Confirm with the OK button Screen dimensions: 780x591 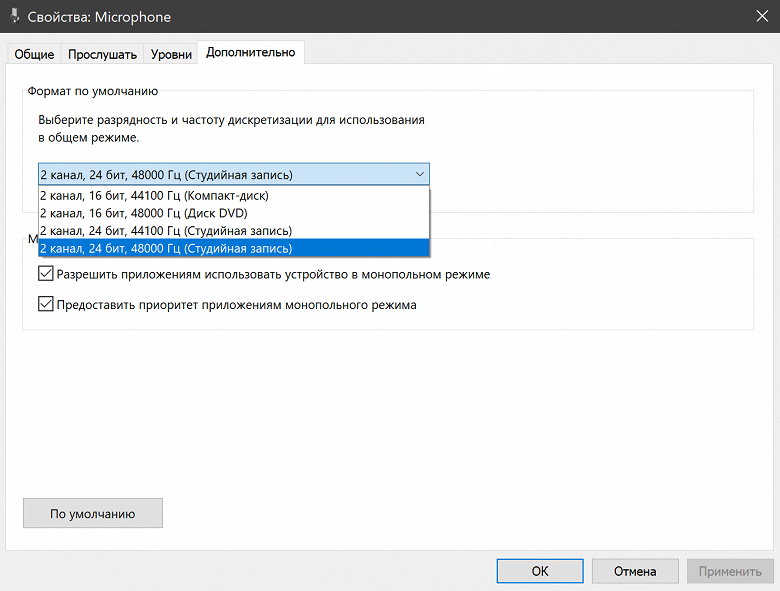(540, 571)
